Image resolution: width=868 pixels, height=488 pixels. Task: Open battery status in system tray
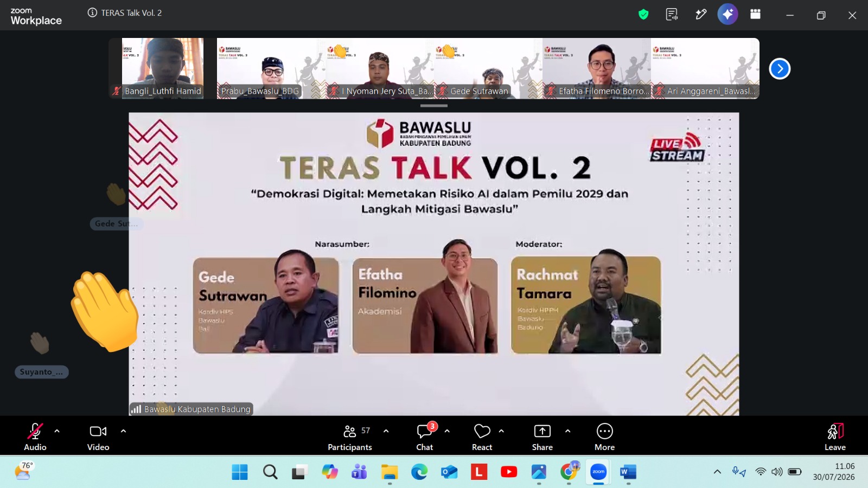[795, 472]
